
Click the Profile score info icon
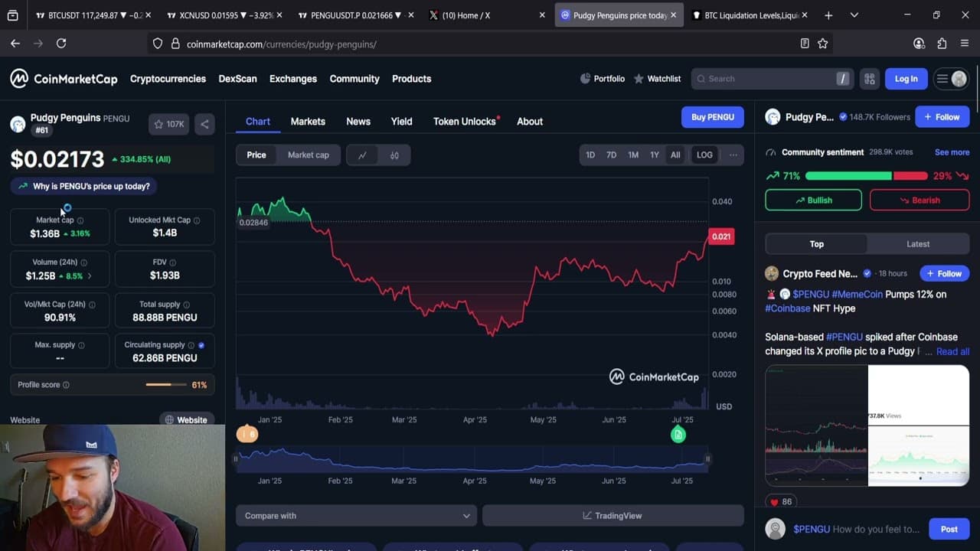[66, 385]
